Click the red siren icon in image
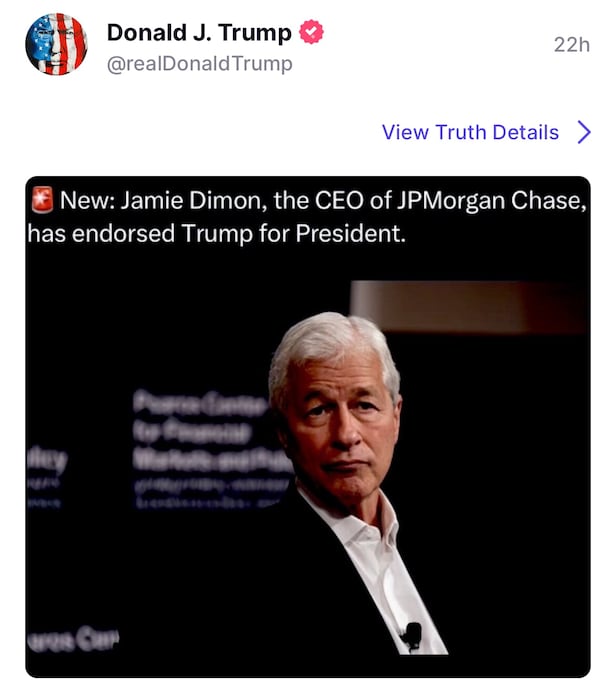This screenshot has height=685, width=616. tap(43, 199)
